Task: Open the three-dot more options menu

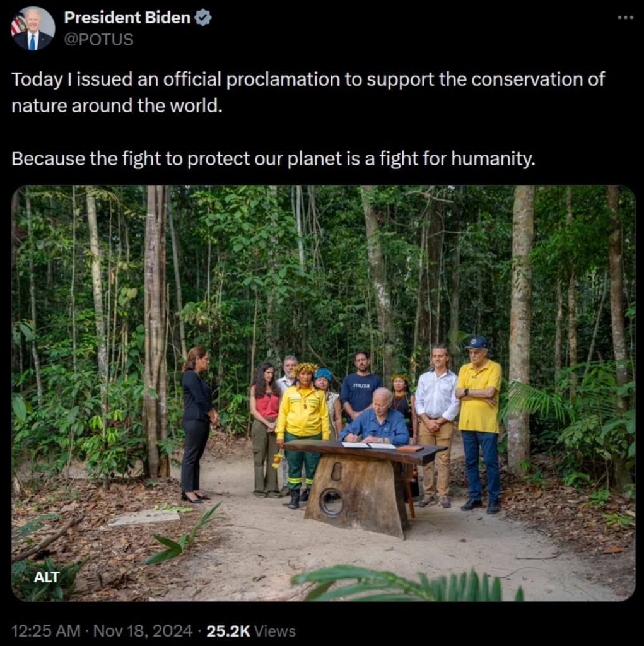Action: [x=624, y=17]
